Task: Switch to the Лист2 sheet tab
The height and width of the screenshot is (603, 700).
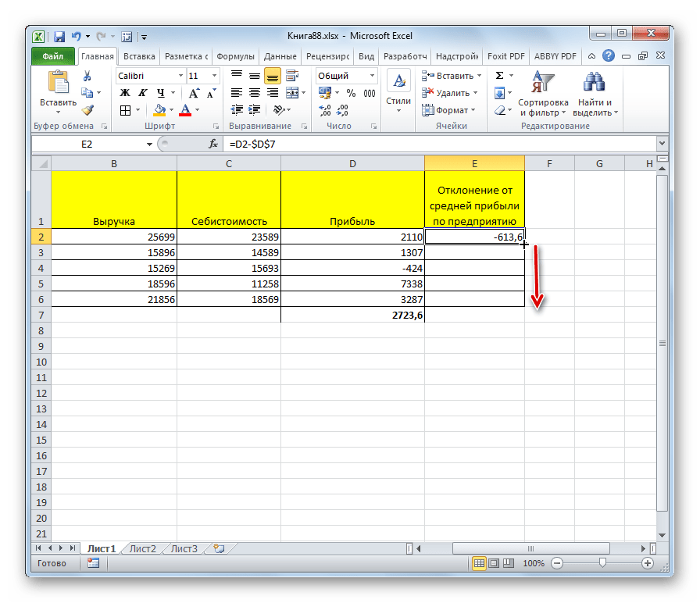Action: pyautogui.click(x=142, y=548)
